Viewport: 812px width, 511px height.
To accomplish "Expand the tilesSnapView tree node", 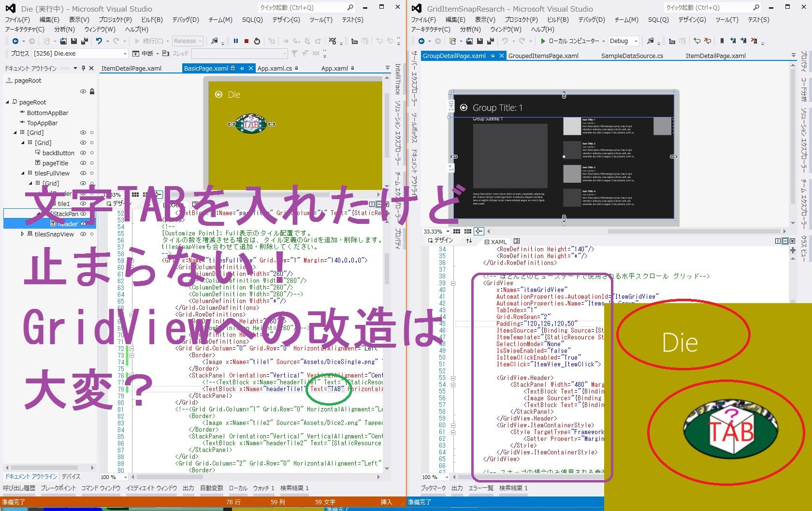I will (x=22, y=234).
